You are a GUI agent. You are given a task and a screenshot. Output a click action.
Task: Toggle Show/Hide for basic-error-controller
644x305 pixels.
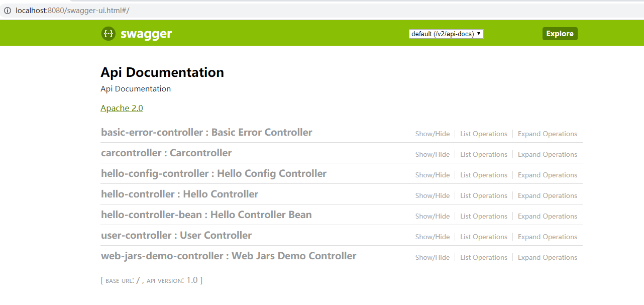(433, 134)
